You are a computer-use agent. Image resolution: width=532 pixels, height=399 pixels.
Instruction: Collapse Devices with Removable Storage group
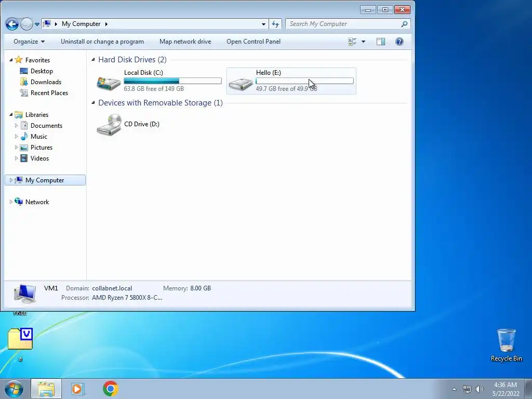(93, 103)
